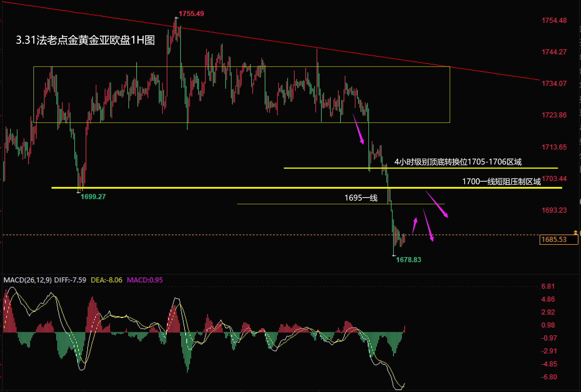Click the 6.81 MACD axis label

[x=548, y=287]
